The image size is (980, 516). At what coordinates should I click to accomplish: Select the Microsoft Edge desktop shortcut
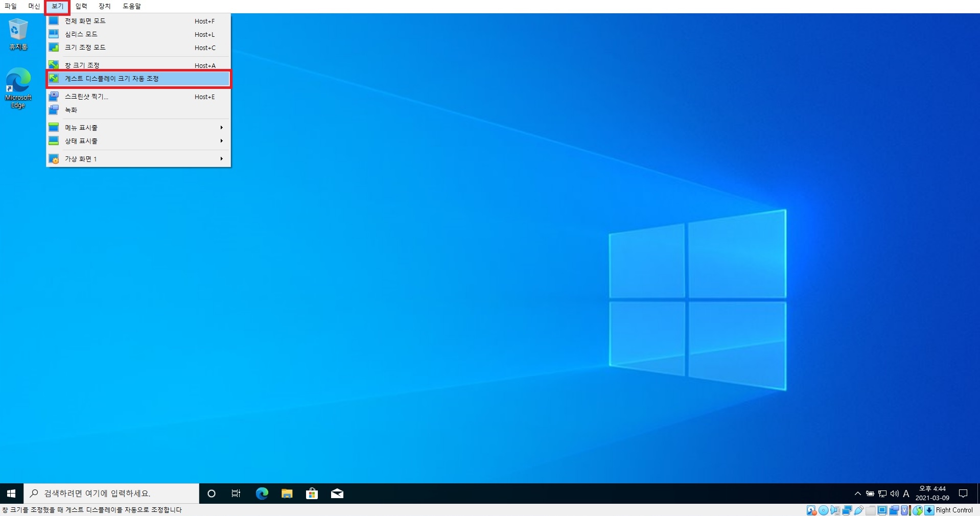18,88
